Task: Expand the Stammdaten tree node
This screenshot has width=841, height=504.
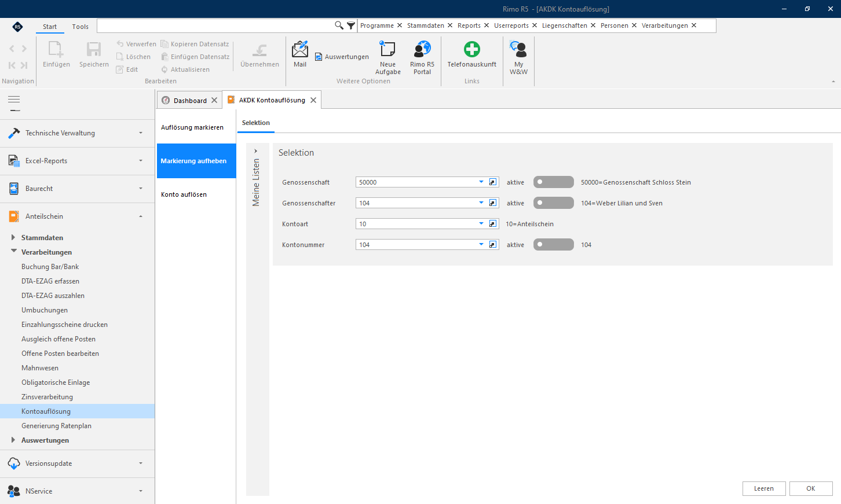Action: click(x=13, y=237)
